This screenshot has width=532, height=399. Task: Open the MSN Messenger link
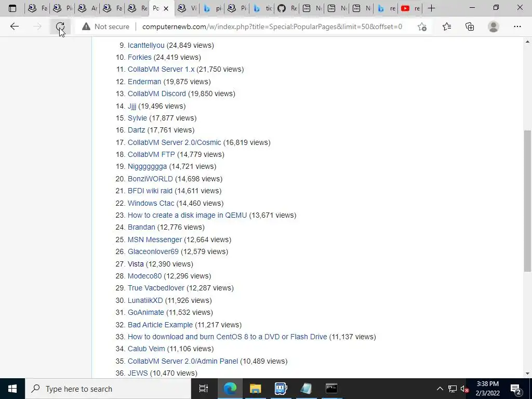pos(155,240)
